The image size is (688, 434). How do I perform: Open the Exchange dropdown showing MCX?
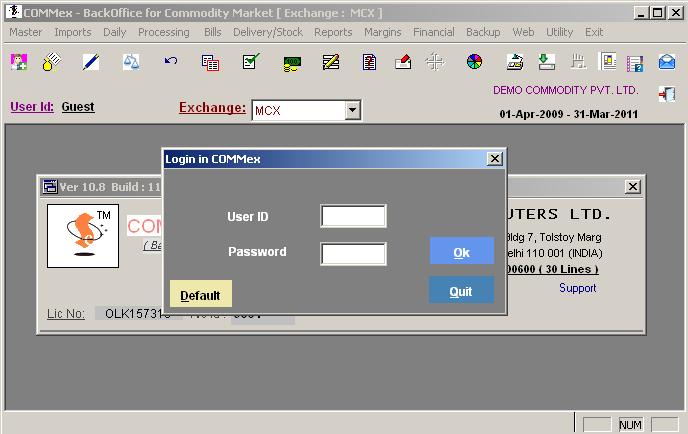[x=352, y=110]
